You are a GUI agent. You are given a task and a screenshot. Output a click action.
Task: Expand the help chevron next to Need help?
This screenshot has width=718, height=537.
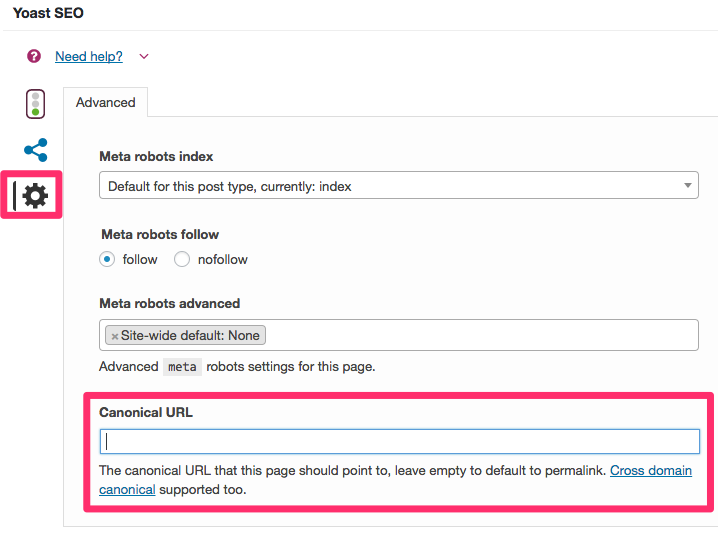pos(144,56)
